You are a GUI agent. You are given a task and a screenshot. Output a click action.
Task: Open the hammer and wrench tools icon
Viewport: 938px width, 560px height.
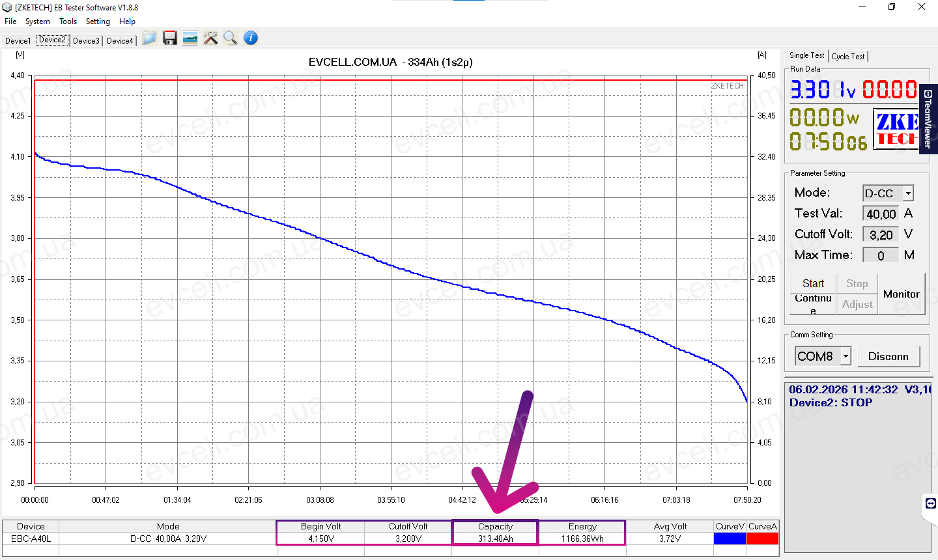[x=210, y=38]
